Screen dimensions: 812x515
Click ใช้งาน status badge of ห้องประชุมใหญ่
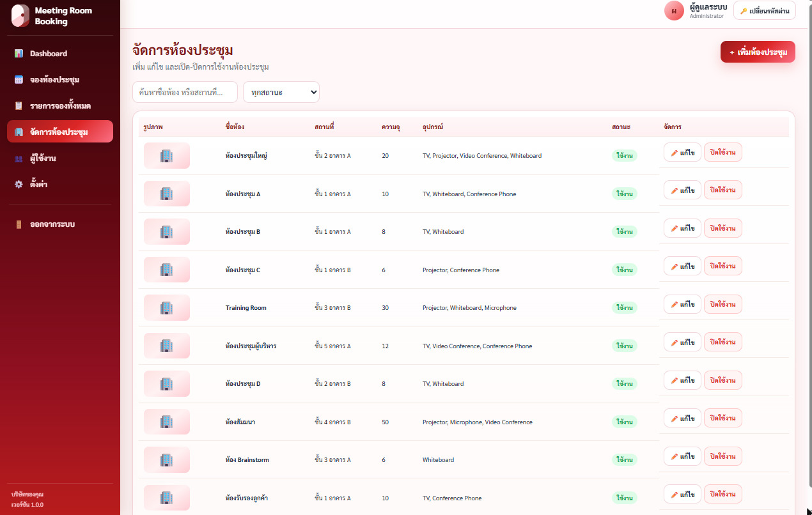click(625, 156)
